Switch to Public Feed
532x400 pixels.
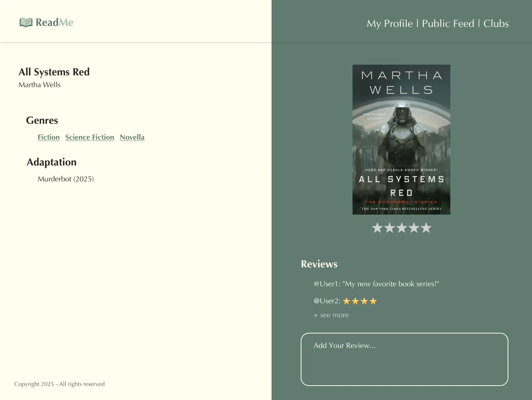(x=448, y=23)
